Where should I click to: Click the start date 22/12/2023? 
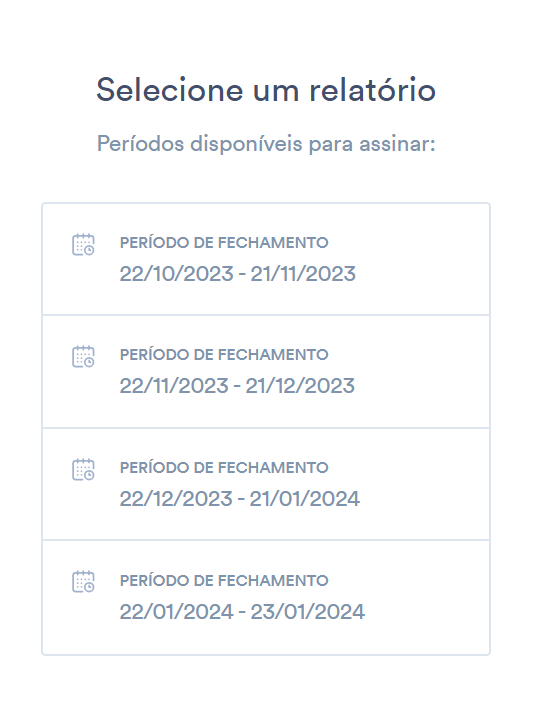coord(176,499)
